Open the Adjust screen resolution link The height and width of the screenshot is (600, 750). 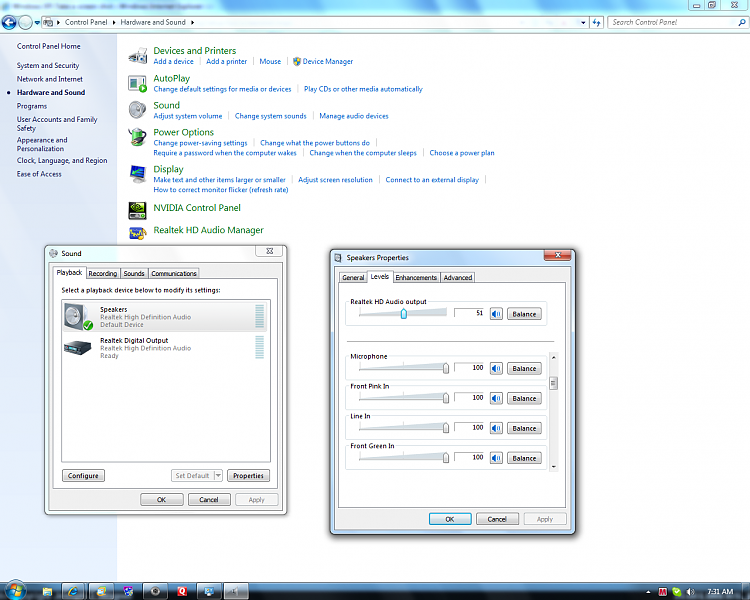coord(335,179)
